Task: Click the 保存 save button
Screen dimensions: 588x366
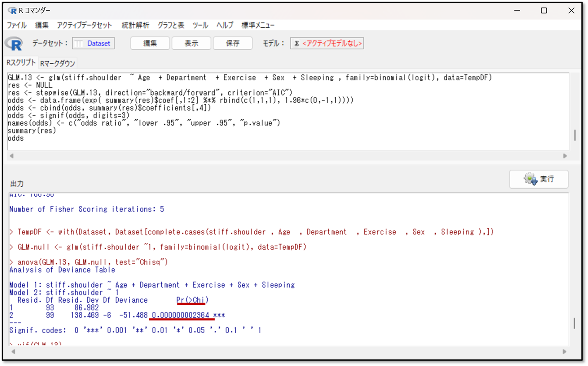Action: [232, 43]
